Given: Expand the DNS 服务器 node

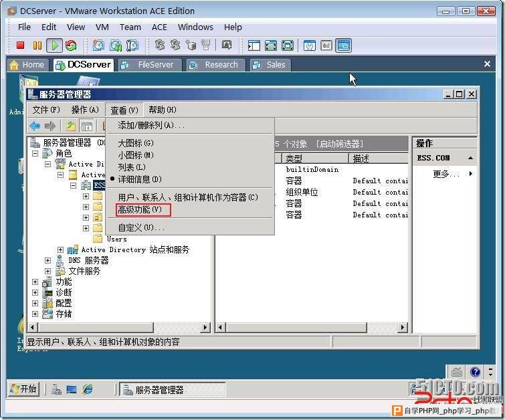Looking at the screenshot, I should point(48,260).
